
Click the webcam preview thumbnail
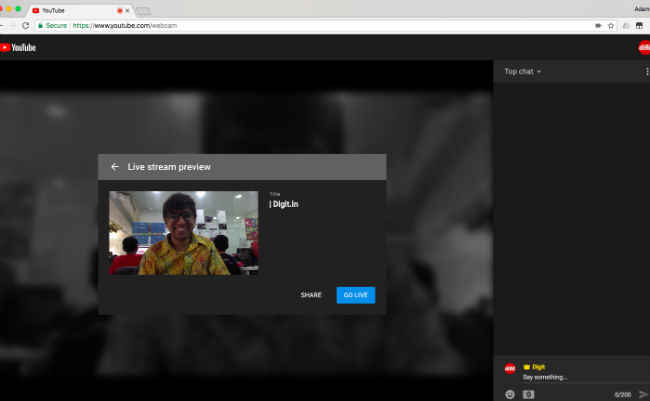[183, 233]
